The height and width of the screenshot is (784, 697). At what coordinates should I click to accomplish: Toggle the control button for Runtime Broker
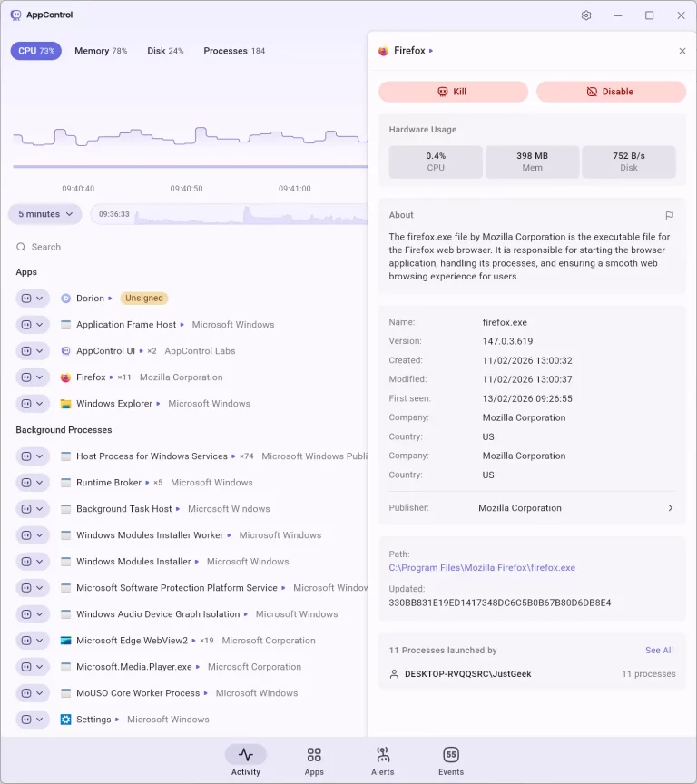tap(33, 483)
